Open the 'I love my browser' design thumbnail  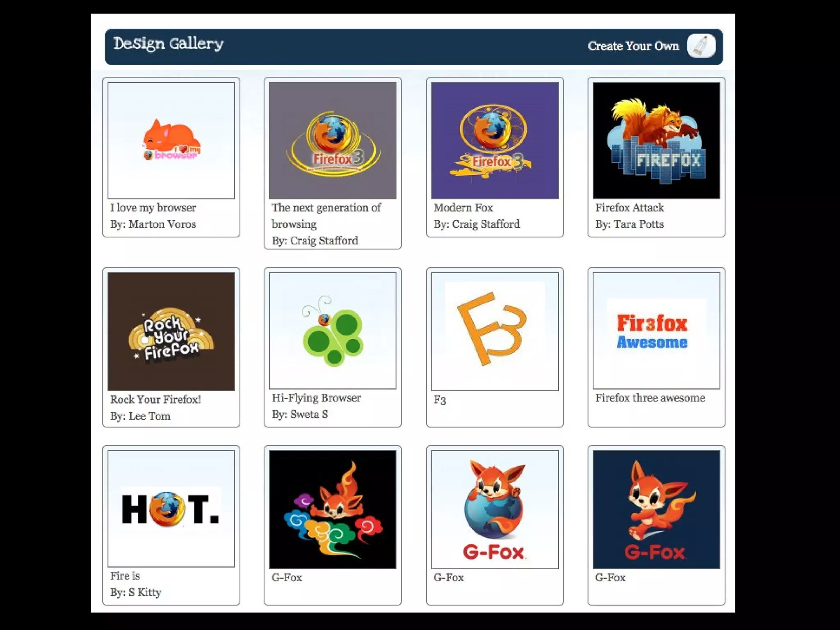[171, 140]
